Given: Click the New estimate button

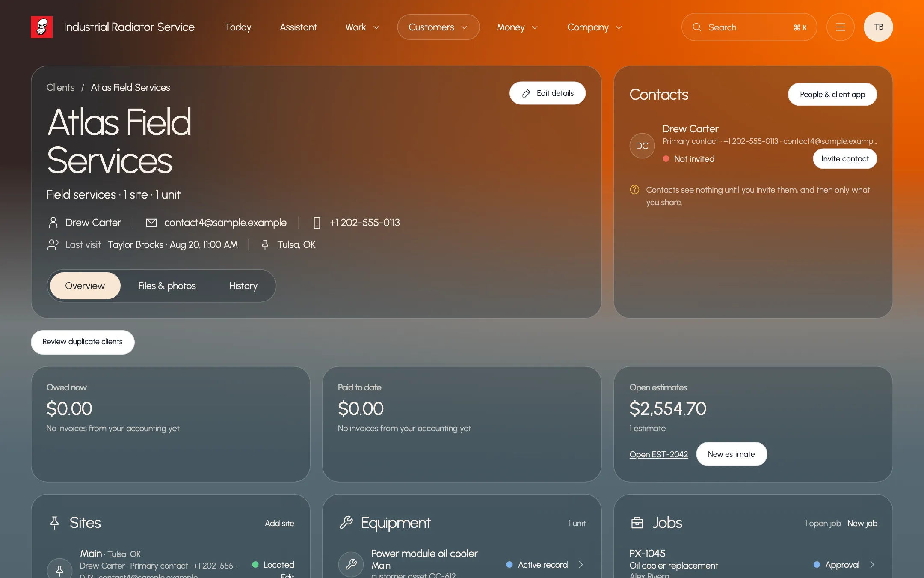Looking at the screenshot, I should (x=731, y=454).
